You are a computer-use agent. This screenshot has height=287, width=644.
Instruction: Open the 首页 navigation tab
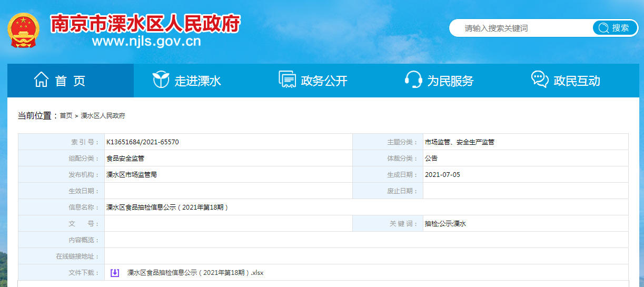[71, 81]
